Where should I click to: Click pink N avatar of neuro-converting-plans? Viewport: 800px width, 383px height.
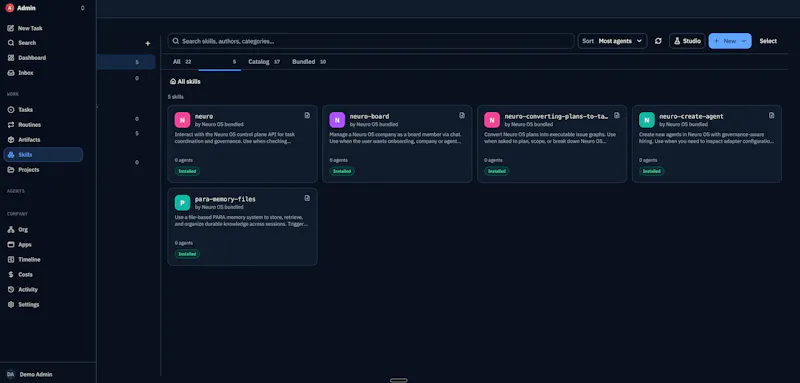(x=492, y=120)
